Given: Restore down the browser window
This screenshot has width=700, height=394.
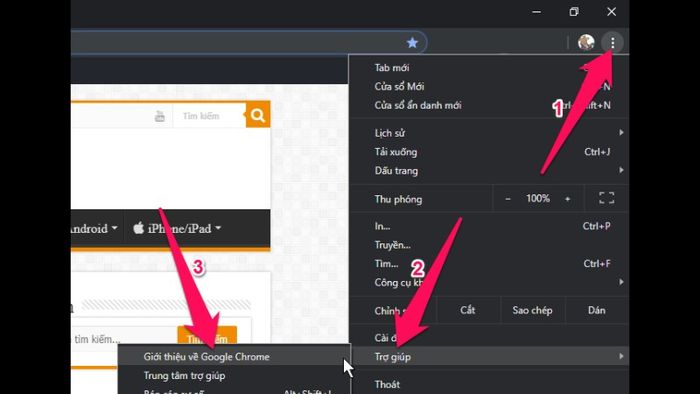Looking at the screenshot, I should click(574, 12).
